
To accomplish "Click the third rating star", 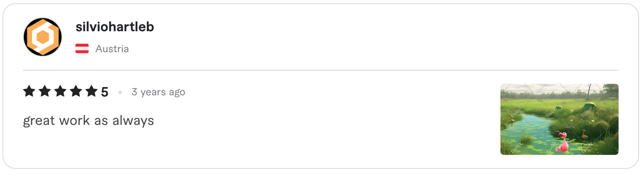I will (60, 91).
